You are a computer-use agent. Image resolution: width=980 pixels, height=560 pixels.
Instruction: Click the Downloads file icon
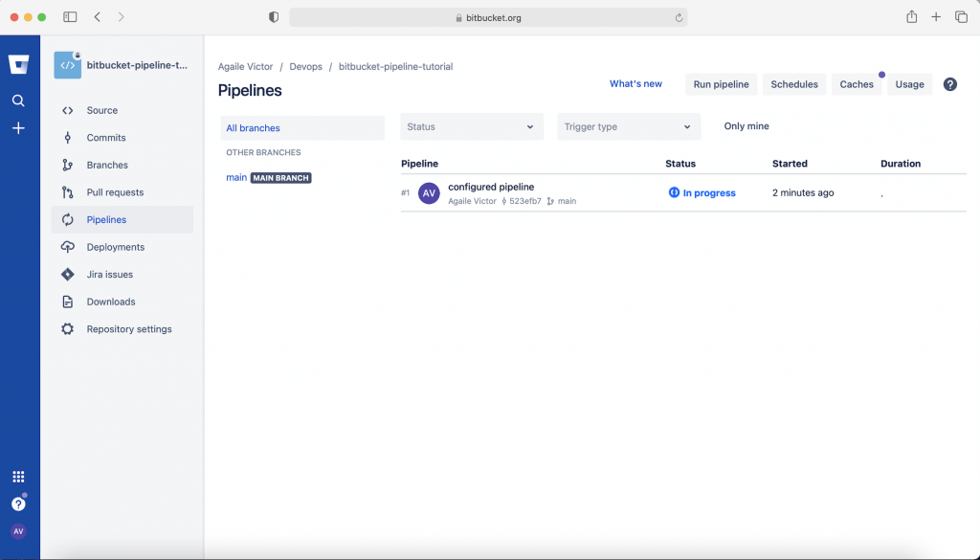68,302
